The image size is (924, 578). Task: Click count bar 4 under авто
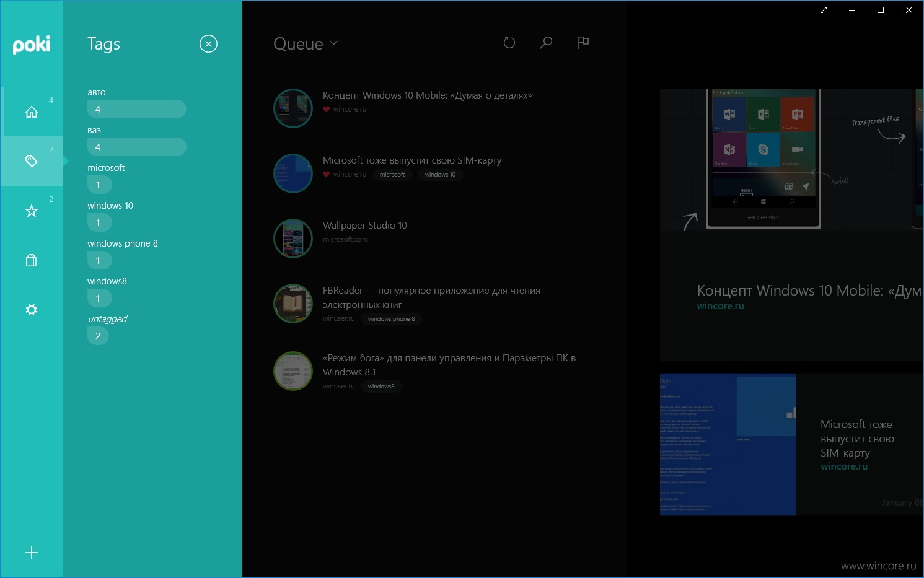(137, 109)
